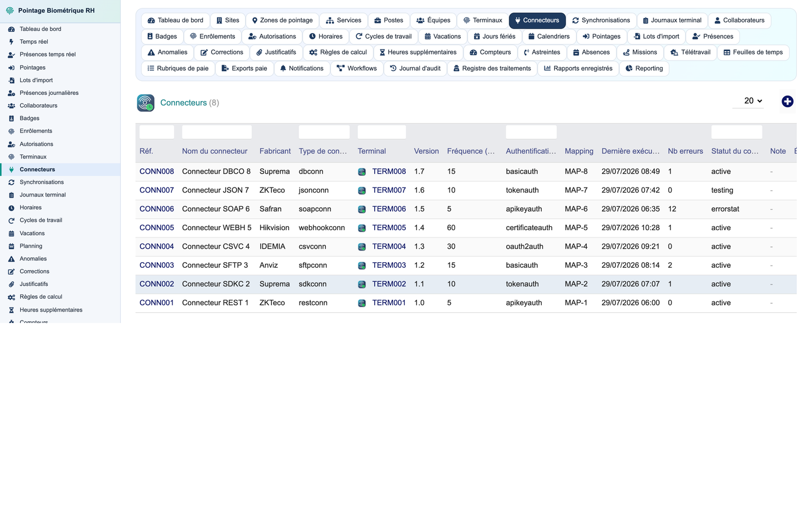Click Vacations calendar icon in sidebar
This screenshot has width=812, height=507.
click(11, 234)
